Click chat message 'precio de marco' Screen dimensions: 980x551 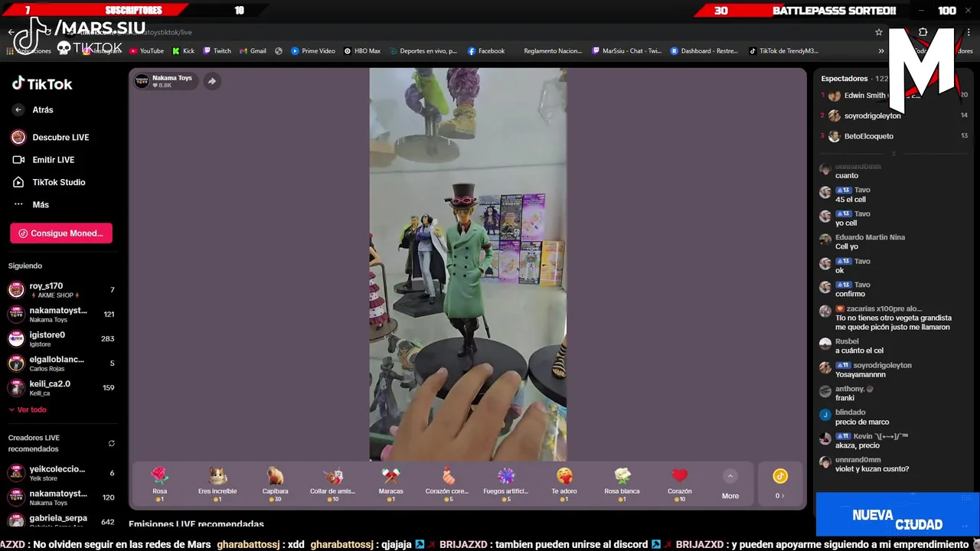point(862,422)
